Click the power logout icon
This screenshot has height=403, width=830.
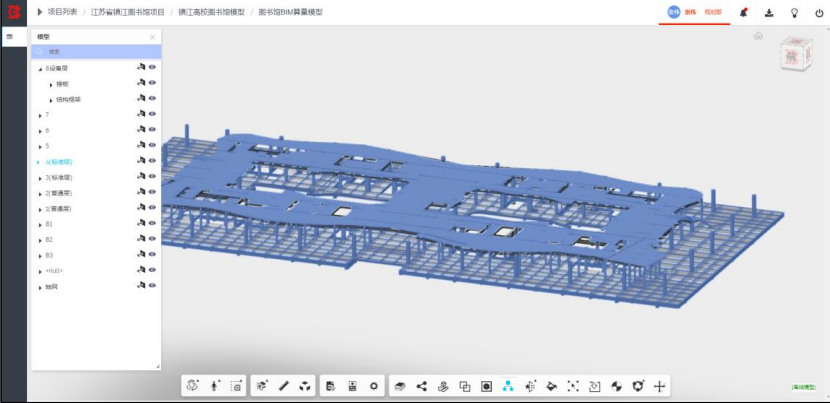point(819,13)
